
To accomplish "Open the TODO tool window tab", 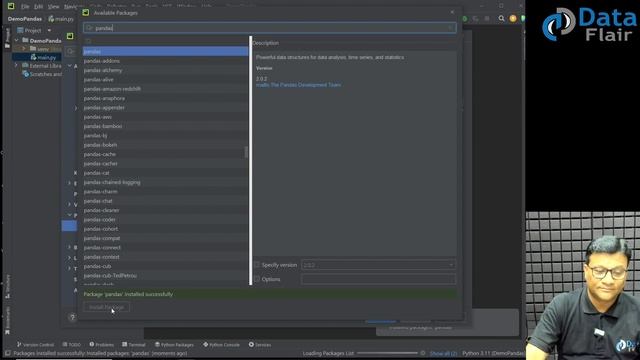I will 71,344.
